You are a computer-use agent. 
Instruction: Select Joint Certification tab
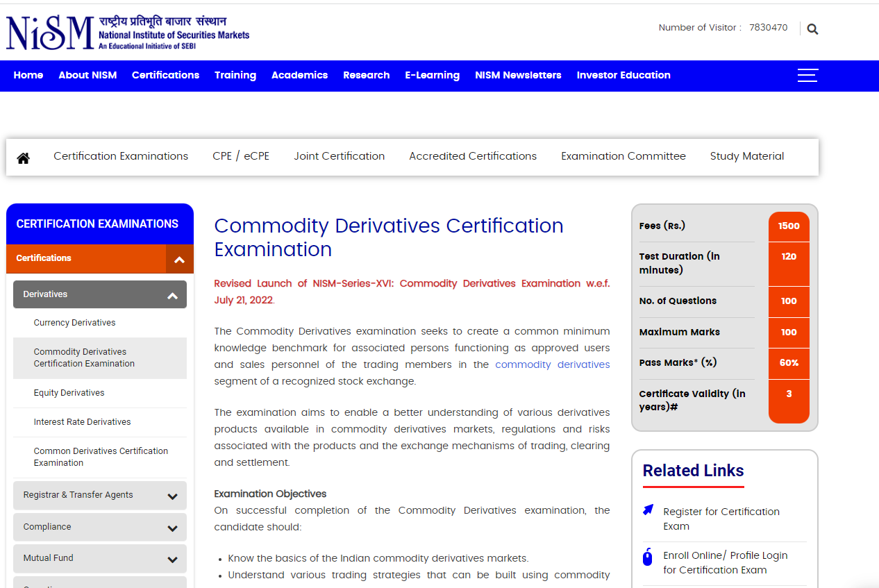pos(339,156)
